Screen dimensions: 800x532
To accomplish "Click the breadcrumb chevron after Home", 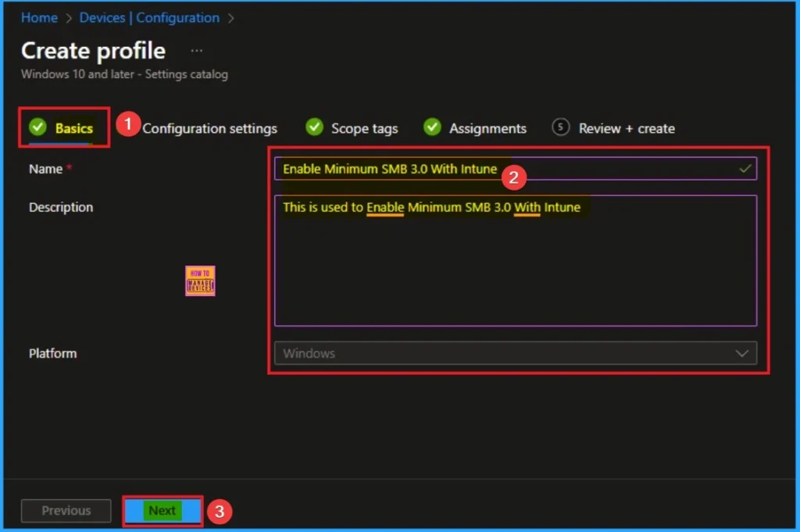I will (x=69, y=17).
